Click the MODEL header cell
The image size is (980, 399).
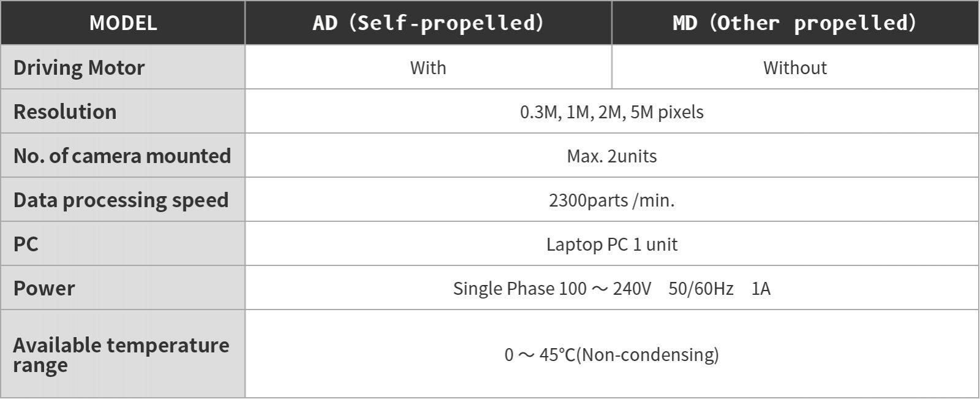[x=123, y=23]
